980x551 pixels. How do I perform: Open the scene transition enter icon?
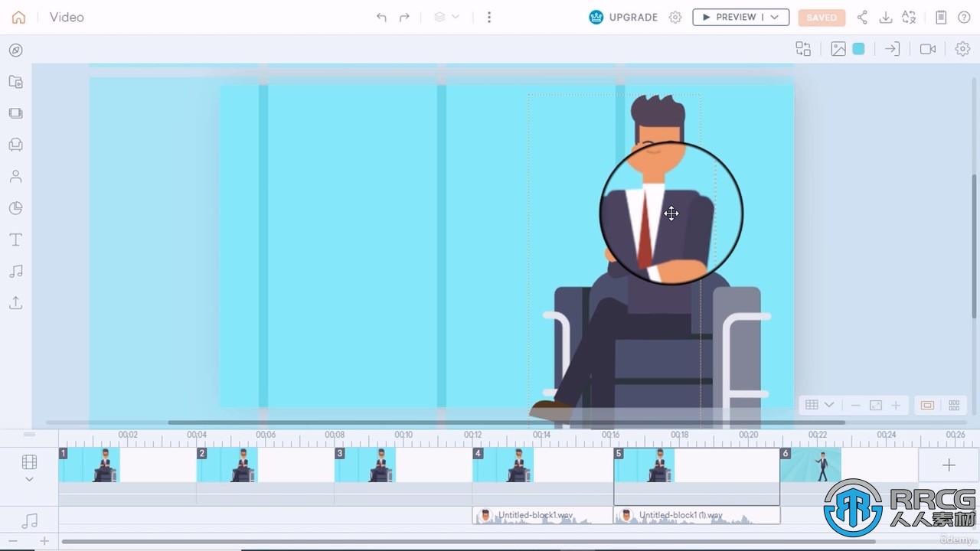point(892,49)
